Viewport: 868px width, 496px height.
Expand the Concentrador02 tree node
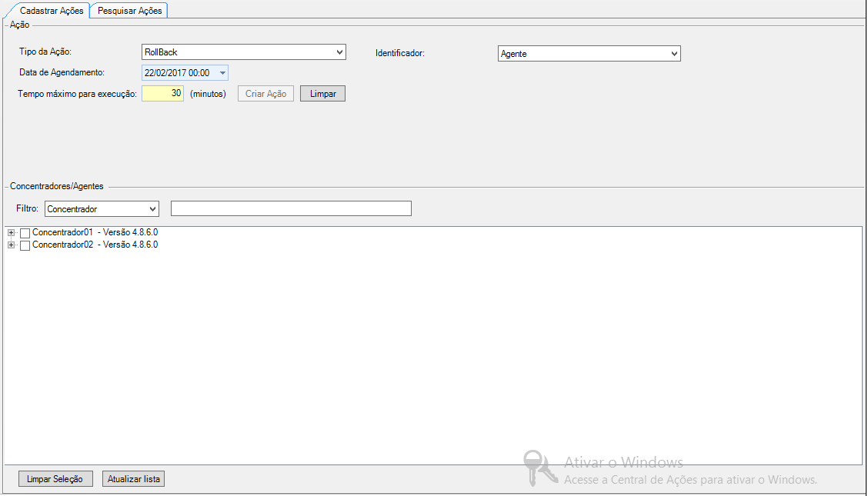(11, 245)
